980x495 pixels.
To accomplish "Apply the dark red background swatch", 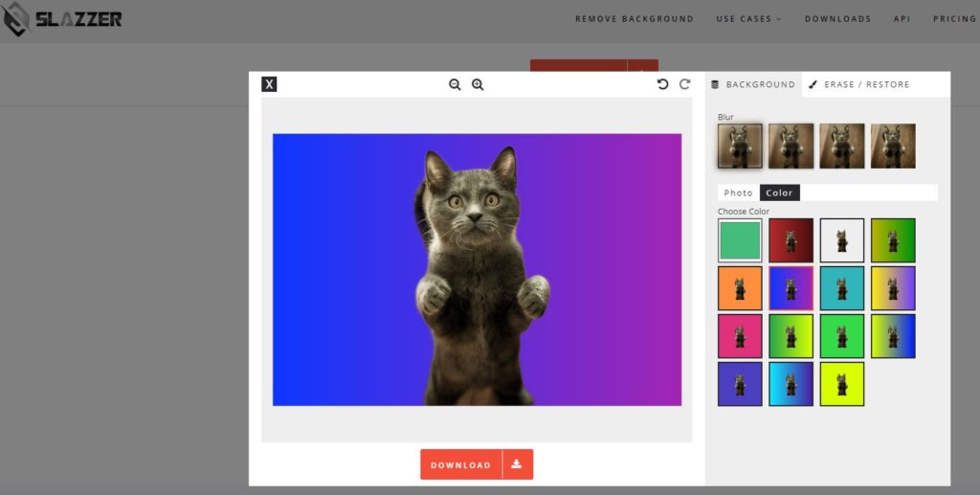I will coord(791,240).
